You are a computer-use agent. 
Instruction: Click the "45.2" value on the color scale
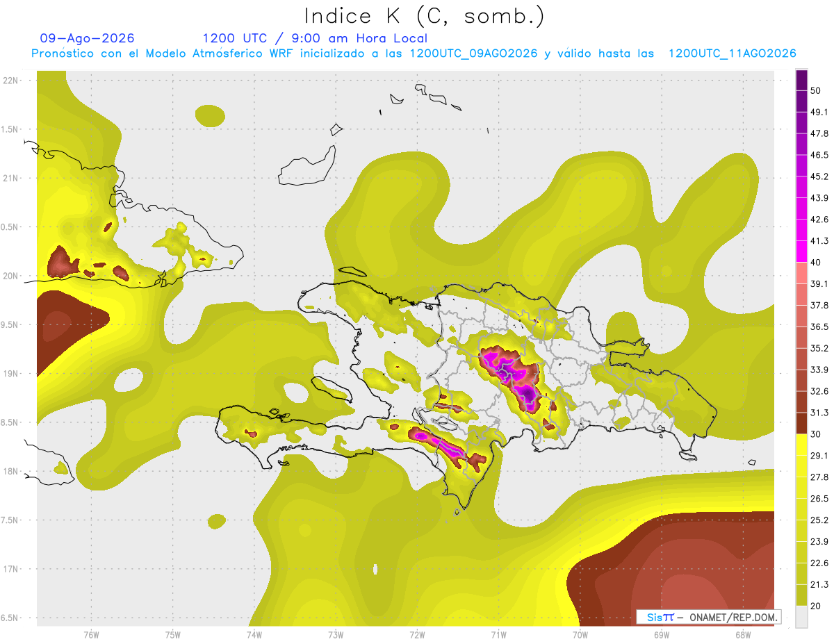pos(819,176)
